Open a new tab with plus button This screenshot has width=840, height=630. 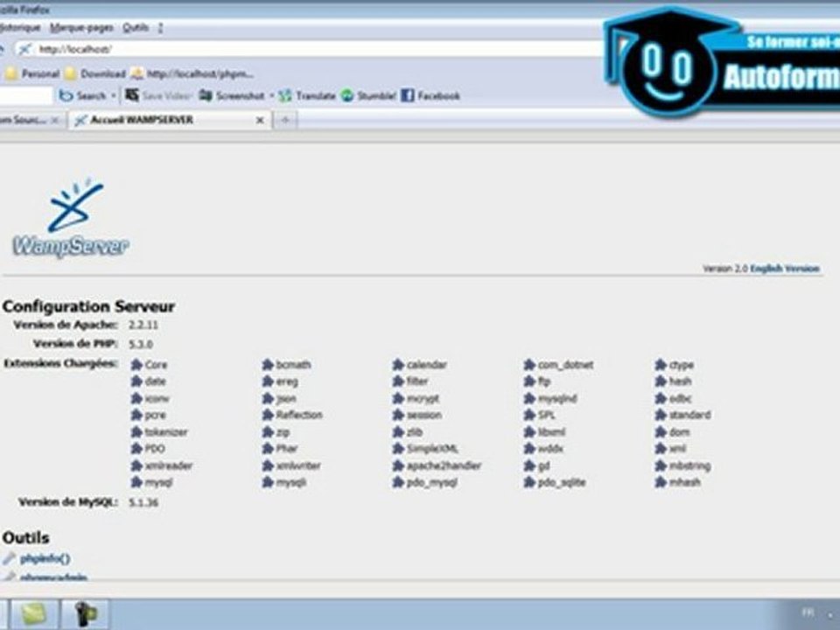(x=285, y=121)
